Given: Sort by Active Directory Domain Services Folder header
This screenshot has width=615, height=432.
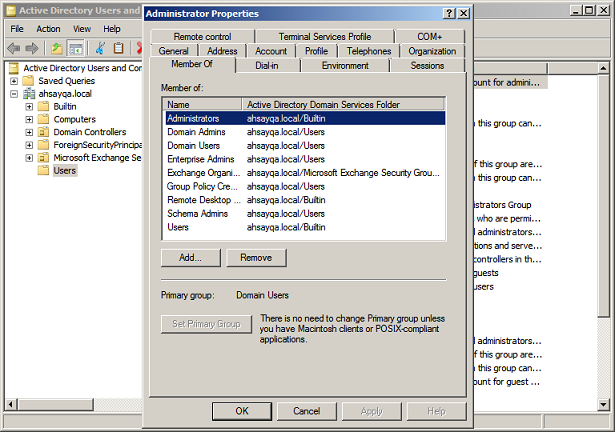Looking at the screenshot, I should [x=343, y=105].
